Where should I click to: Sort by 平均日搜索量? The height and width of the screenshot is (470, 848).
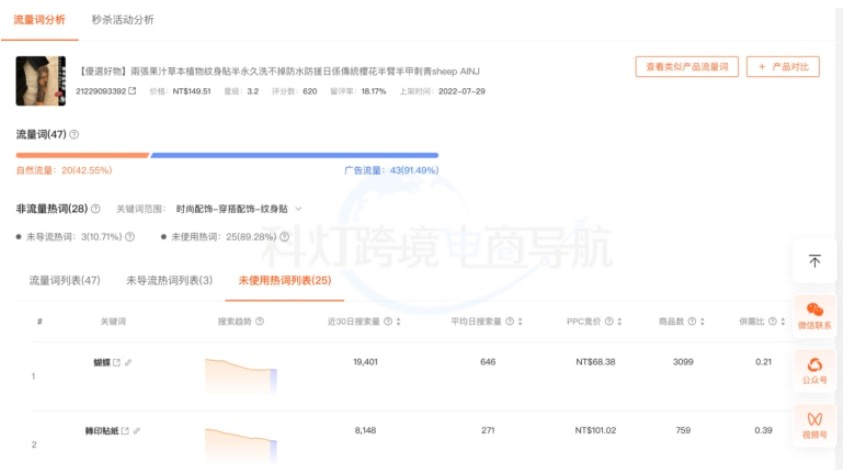tap(520, 321)
